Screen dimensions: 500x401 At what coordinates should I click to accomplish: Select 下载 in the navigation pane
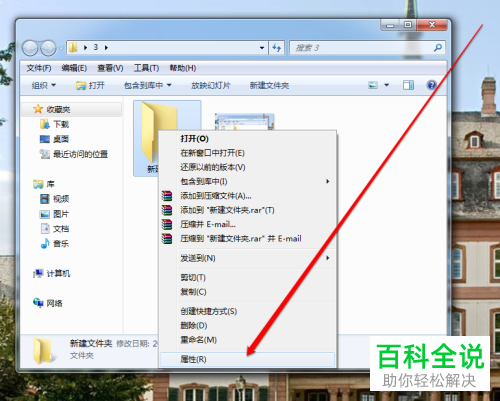coord(61,124)
